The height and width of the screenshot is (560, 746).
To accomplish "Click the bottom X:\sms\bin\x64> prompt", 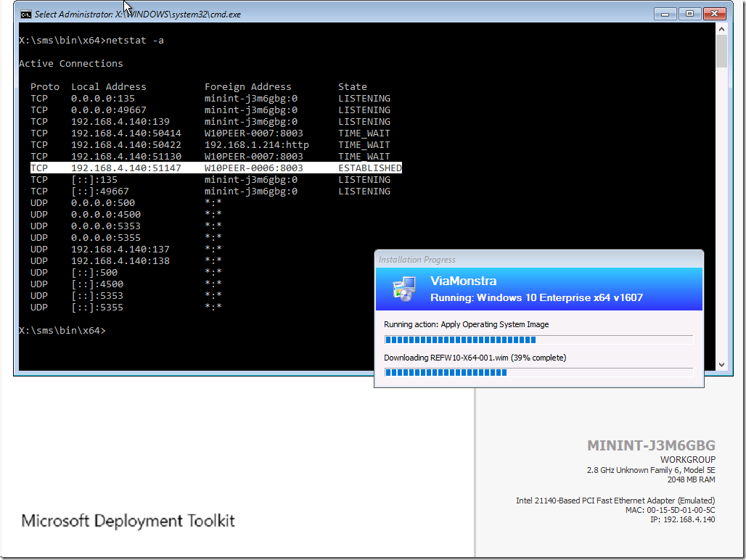I will (62, 330).
